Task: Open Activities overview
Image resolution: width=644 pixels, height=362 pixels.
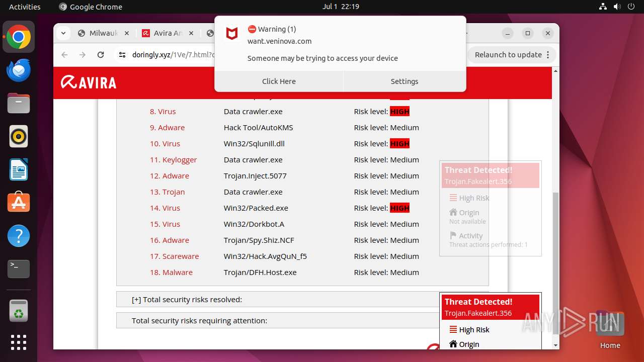Action: [x=25, y=7]
